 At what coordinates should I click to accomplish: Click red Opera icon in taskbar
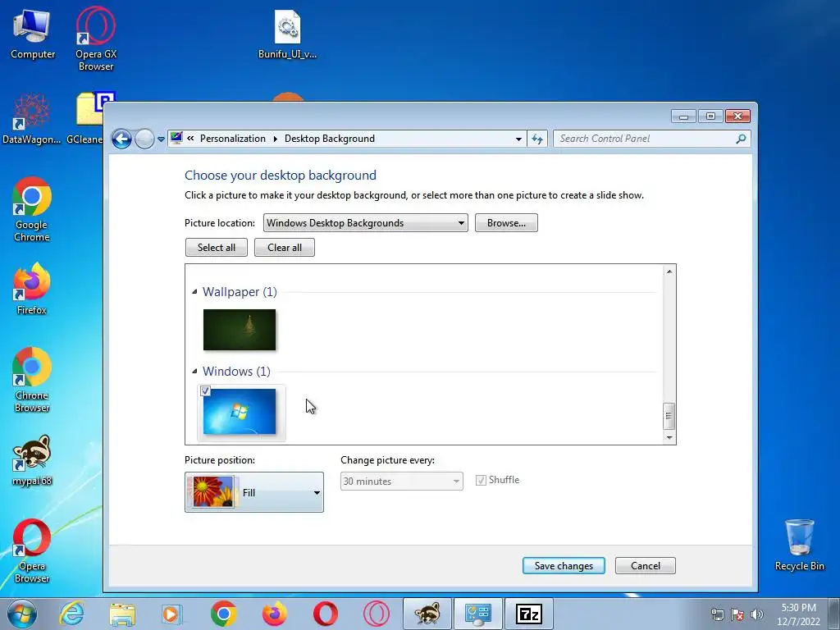click(325, 614)
